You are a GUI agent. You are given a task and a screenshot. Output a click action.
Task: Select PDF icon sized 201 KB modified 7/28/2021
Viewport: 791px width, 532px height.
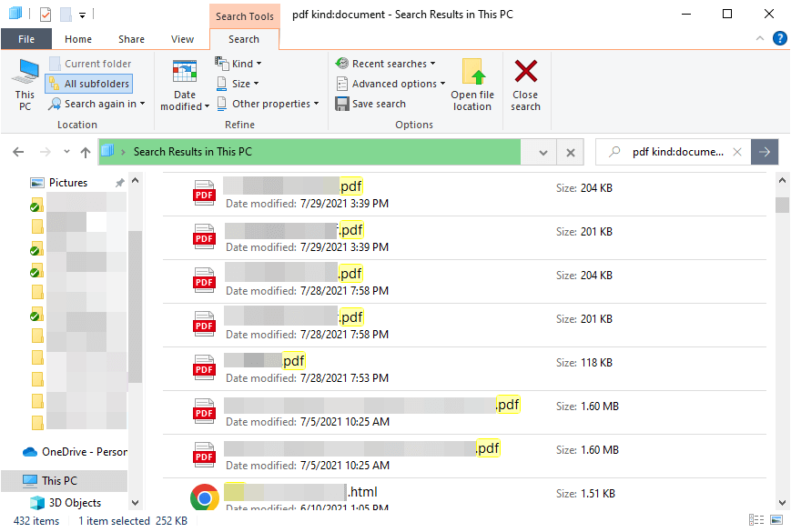[204, 324]
